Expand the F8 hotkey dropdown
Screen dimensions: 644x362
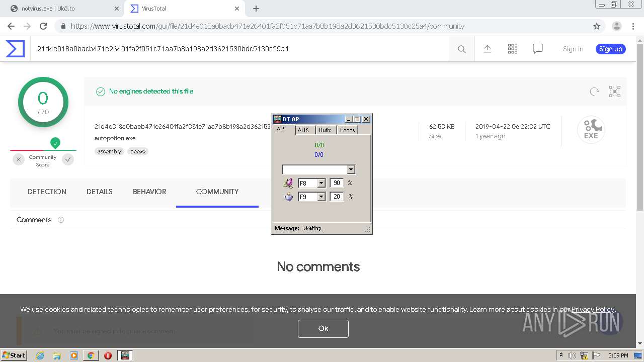point(321,183)
